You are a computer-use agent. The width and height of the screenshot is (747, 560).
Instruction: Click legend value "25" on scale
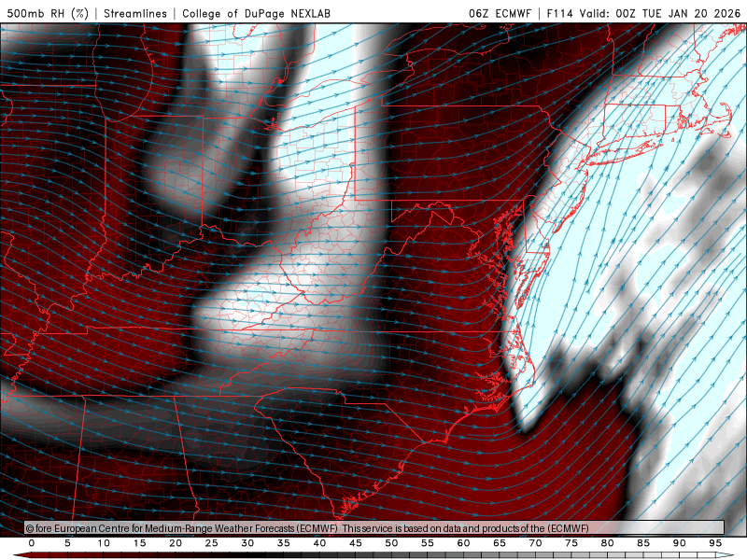click(x=212, y=543)
